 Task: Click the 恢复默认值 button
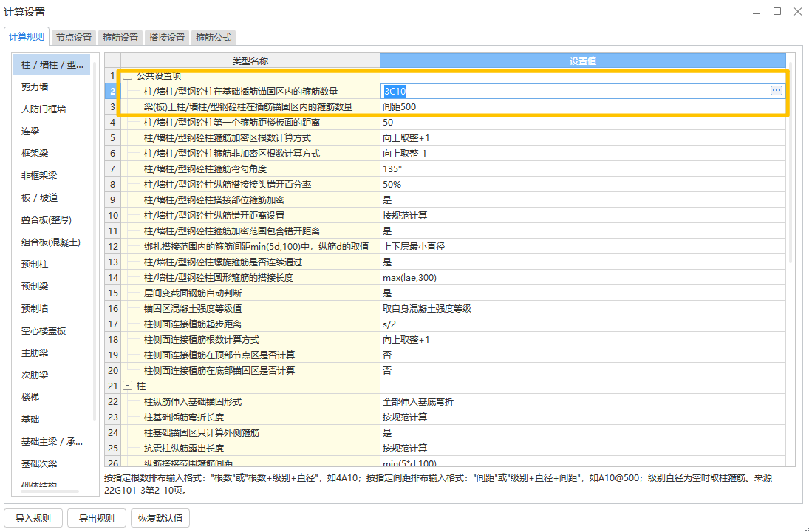click(160, 518)
